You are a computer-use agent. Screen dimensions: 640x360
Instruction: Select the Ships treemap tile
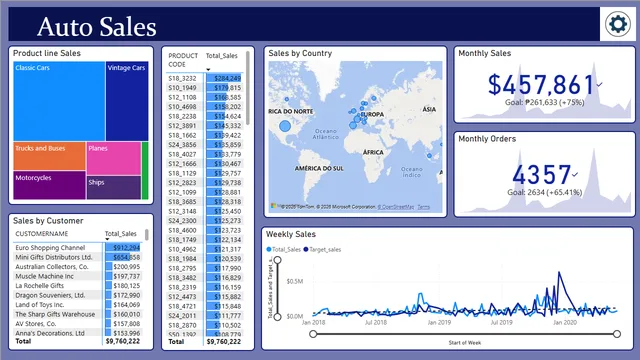click(x=114, y=188)
